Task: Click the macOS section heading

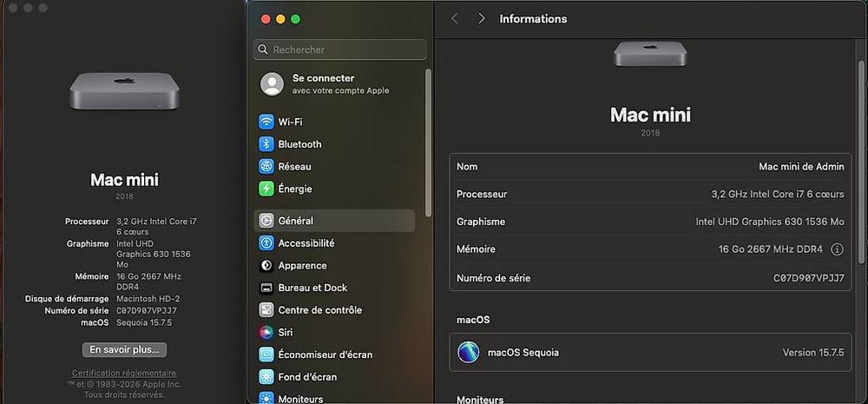Action: point(473,320)
